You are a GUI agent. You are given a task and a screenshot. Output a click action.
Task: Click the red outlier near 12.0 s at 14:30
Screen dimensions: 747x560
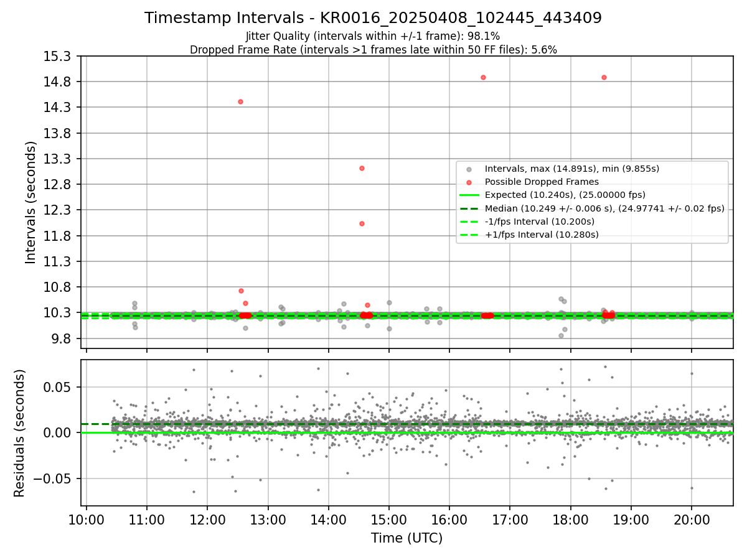[362, 223]
